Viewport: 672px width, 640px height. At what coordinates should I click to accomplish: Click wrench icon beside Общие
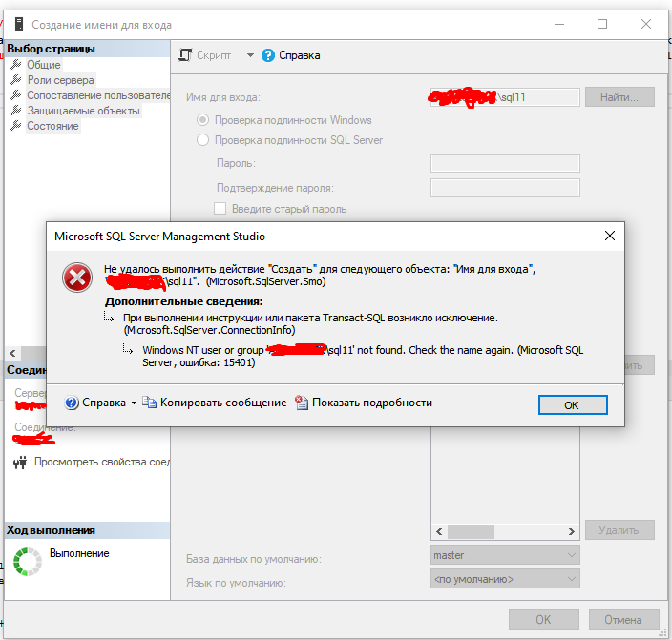pyautogui.click(x=16, y=64)
